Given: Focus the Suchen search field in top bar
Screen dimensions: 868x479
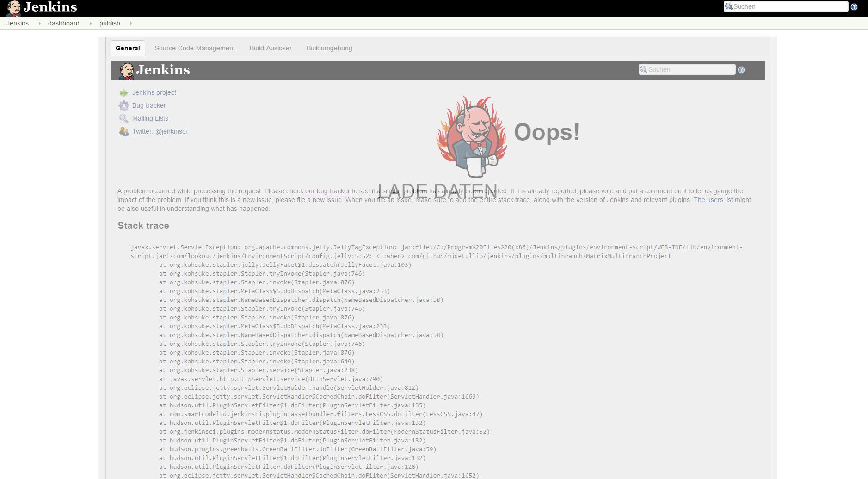Looking at the screenshot, I should 789,6.
